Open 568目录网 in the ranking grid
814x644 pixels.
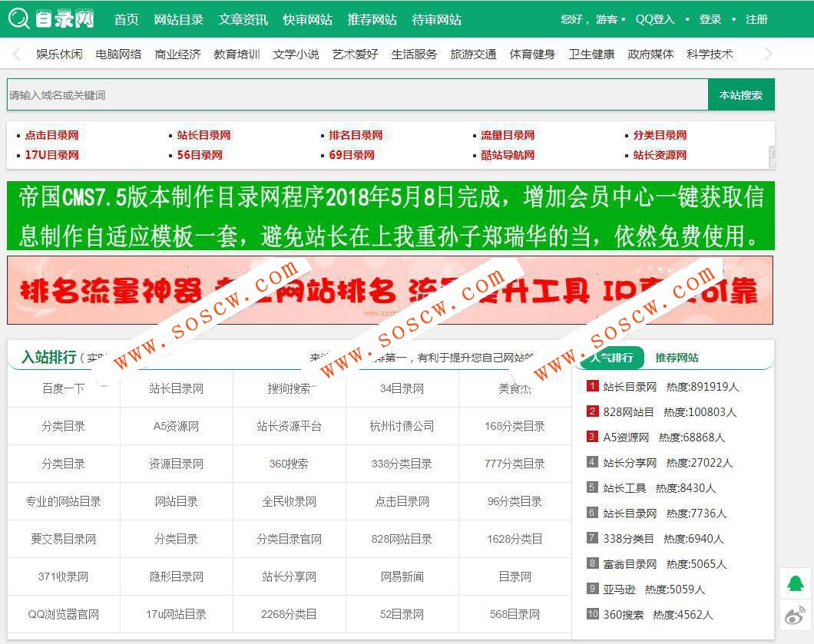pyautogui.click(x=515, y=614)
